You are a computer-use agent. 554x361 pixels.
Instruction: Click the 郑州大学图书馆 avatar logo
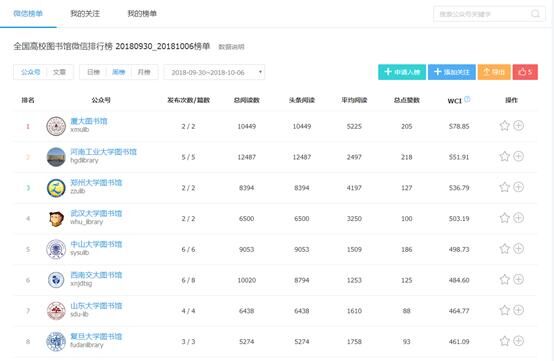coord(56,188)
